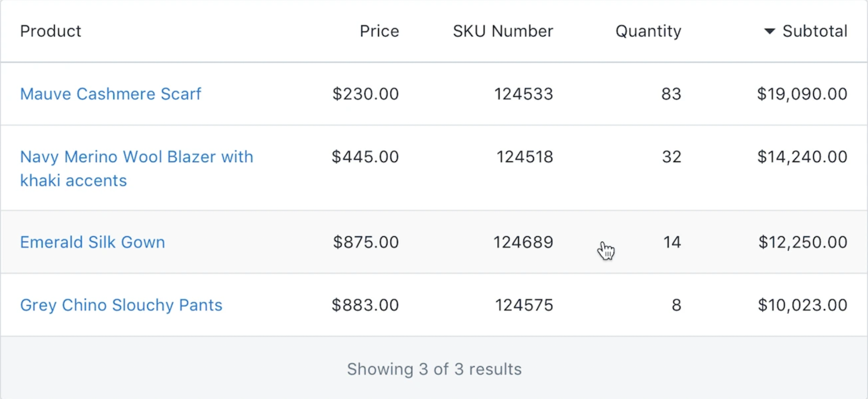This screenshot has height=399, width=868.
Task: Click the quantity value 83
Action: [x=671, y=94]
